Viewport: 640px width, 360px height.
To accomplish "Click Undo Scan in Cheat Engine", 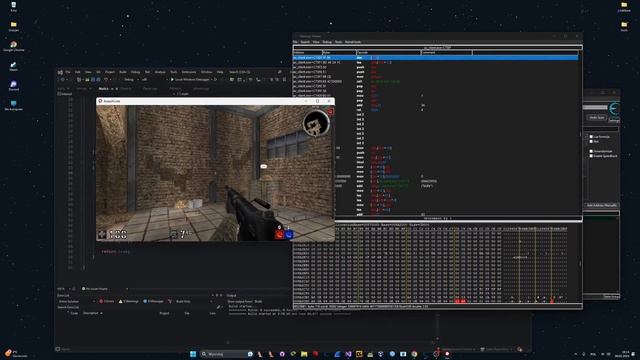I will (x=596, y=118).
